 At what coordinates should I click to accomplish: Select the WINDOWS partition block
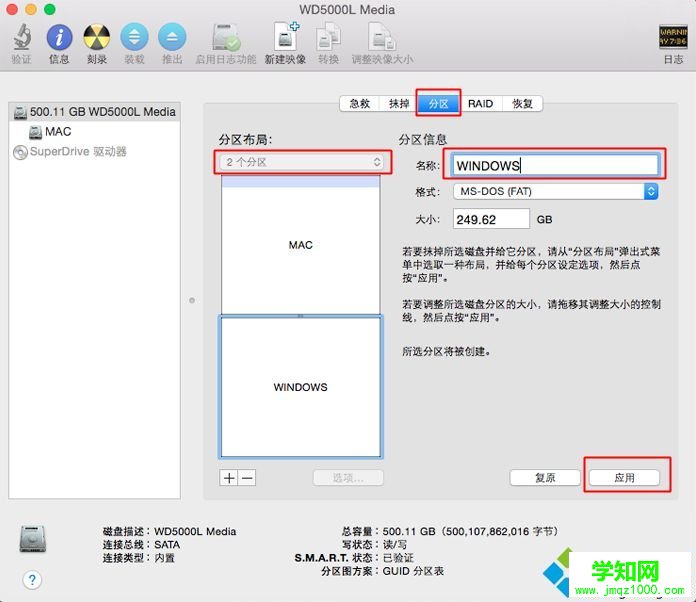(301, 387)
